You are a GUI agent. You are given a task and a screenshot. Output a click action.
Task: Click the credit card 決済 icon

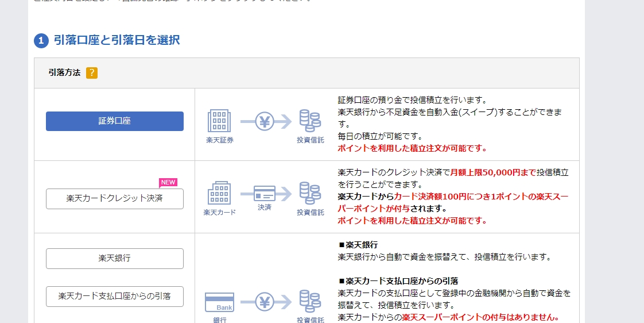click(265, 193)
